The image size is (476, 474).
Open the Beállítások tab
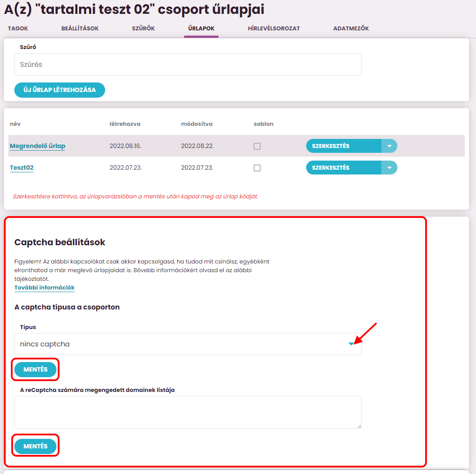tap(80, 29)
